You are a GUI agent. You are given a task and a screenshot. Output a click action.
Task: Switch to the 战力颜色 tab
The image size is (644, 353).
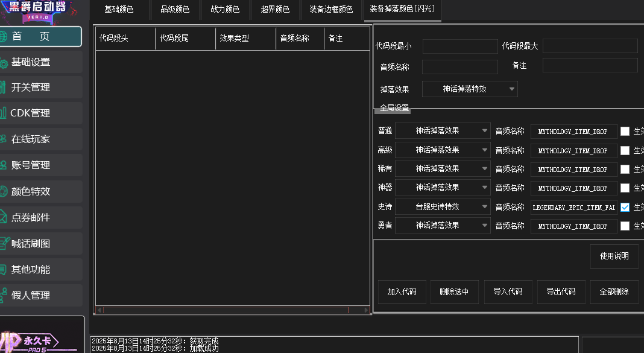tap(225, 10)
